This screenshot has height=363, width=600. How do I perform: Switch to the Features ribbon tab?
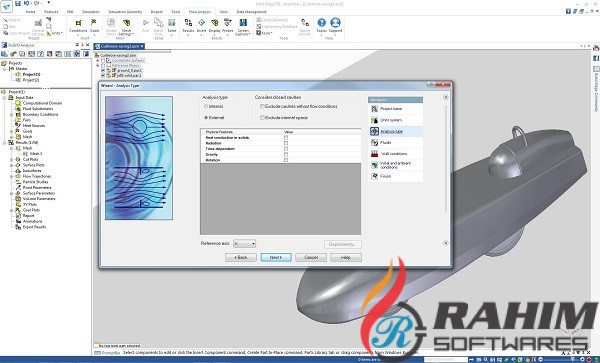[51, 12]
